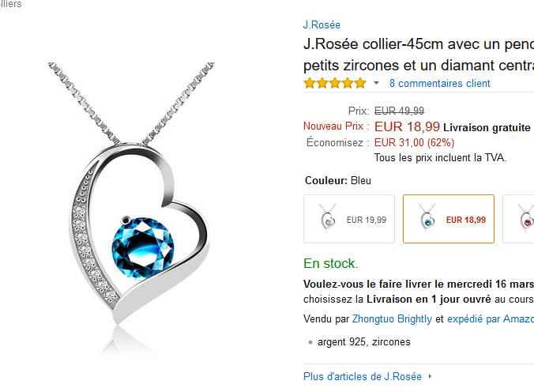This screenshot has height=392, width=534.
Task: Select the white color swatch EUR 19,99
Action: point(349,219)
